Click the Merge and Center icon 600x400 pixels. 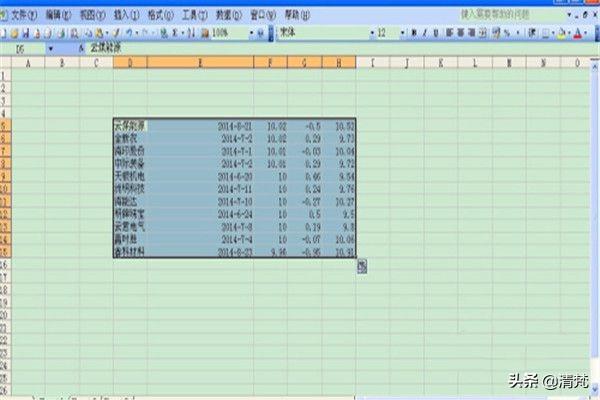(483, 33)
